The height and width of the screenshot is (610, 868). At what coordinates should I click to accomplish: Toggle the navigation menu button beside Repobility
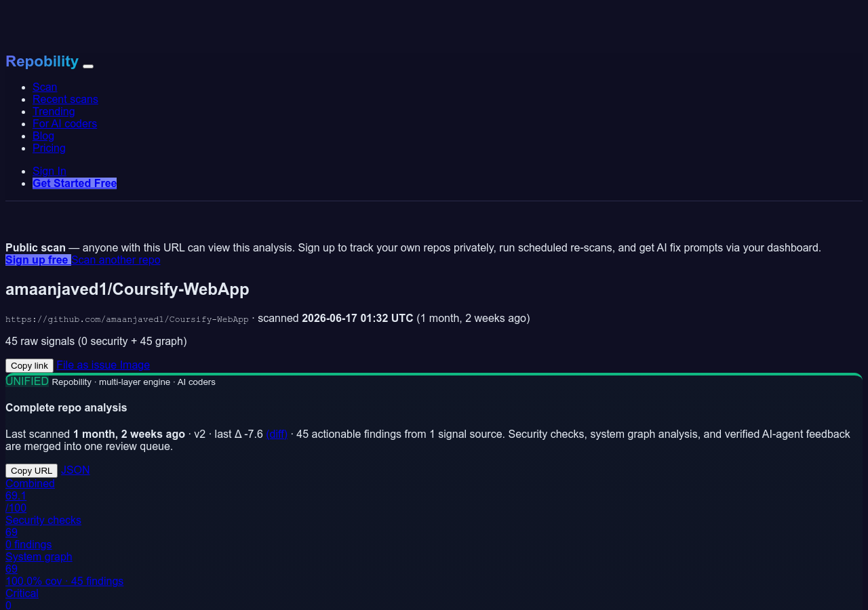(88, 66)
